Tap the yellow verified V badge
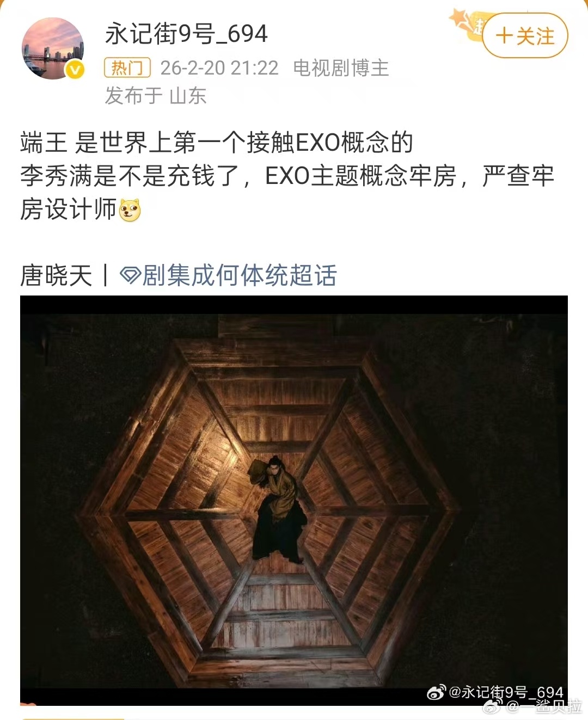This screenshot has width=588, height=720. (75, 70)
